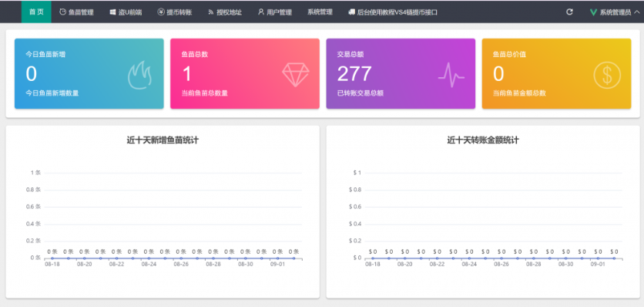The height and width of the screenshot is (307, 644).
Task: Click the "0.6 条" y-axis label
Action: pyautogui.click(x=33, y=207)
